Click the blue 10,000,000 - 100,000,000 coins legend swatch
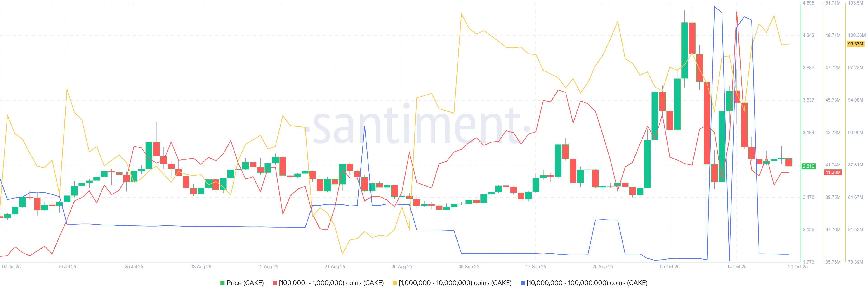Image resolution: width=868 pixels, height=294 pixels. (523, 283)
